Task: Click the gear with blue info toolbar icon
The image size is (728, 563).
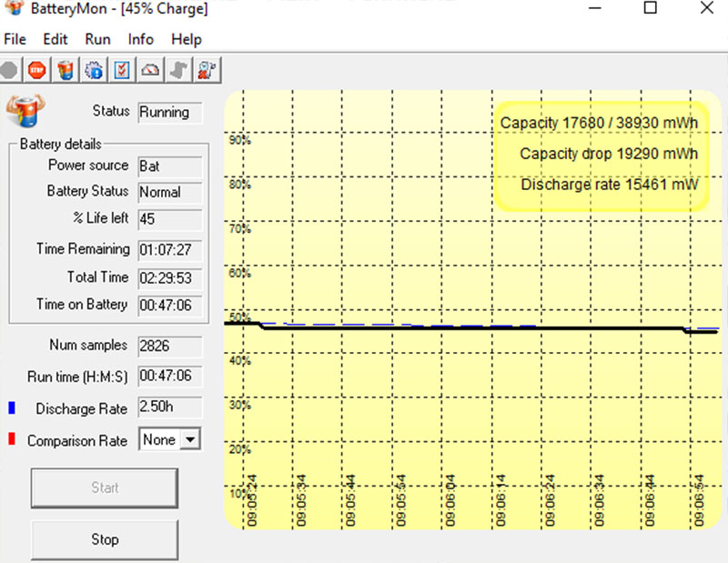Action: point(94,71)
